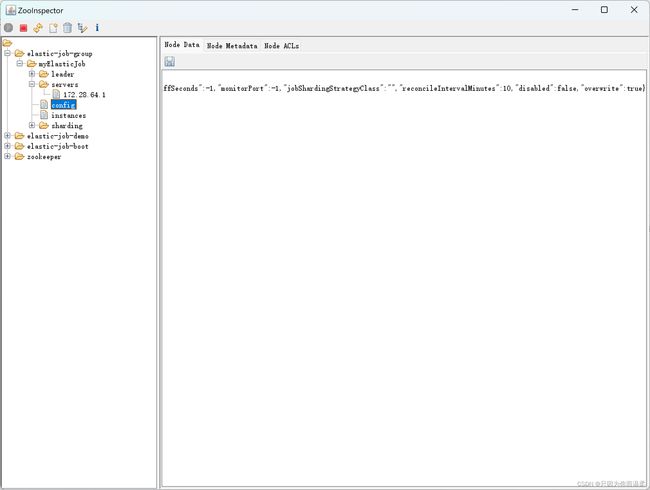Open the About info icon
The image size is (650, 490).
point(97,28)
